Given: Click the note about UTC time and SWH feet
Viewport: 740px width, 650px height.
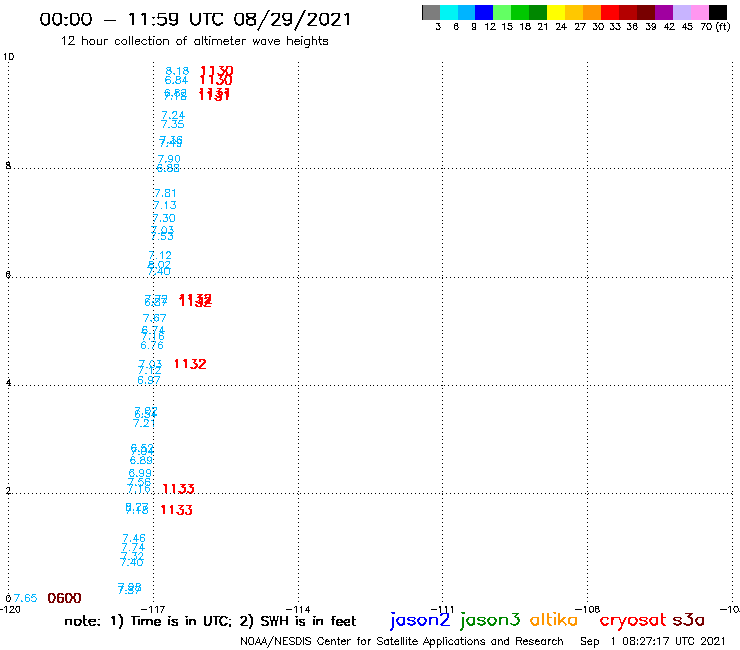Looking at the screenshot, I should [210, 621].
